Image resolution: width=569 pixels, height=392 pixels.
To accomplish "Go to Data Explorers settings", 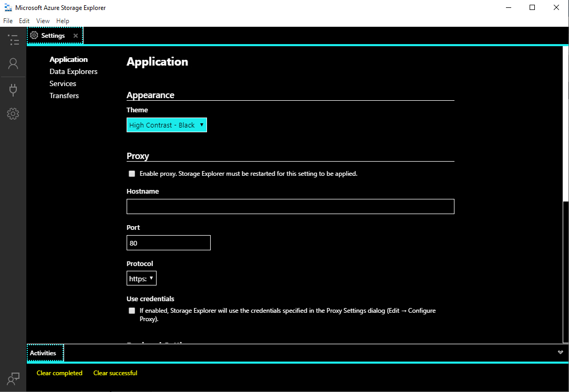I will 74,72.
